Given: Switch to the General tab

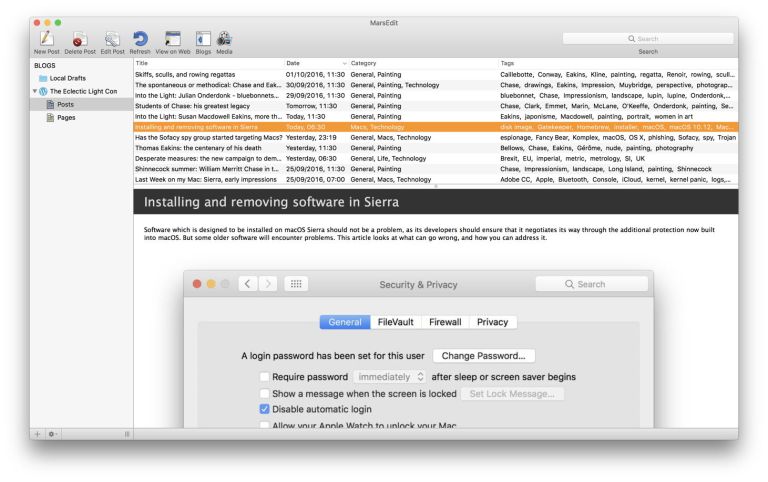Looking at the screenshot, I should point(345,322).
